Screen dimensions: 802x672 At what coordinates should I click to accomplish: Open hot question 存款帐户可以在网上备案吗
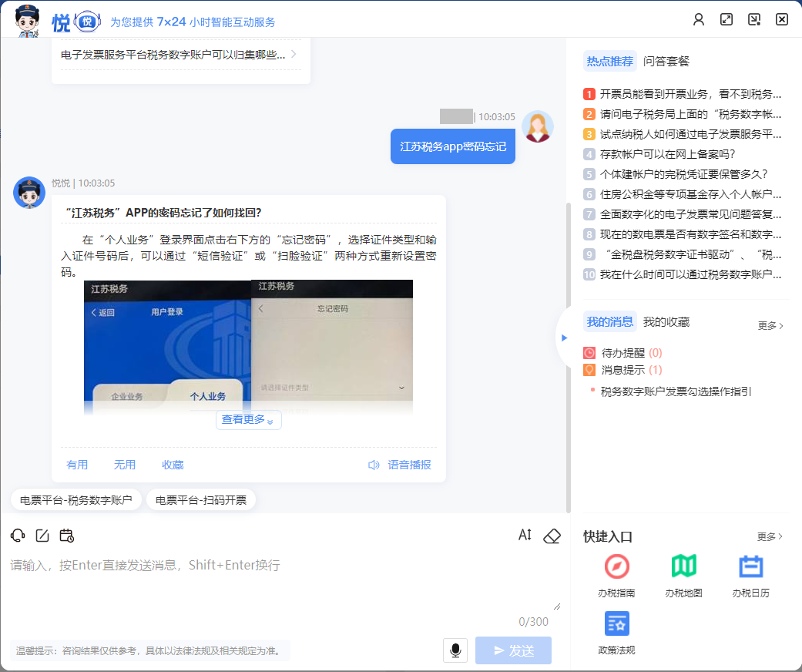[x=659, y=154]
